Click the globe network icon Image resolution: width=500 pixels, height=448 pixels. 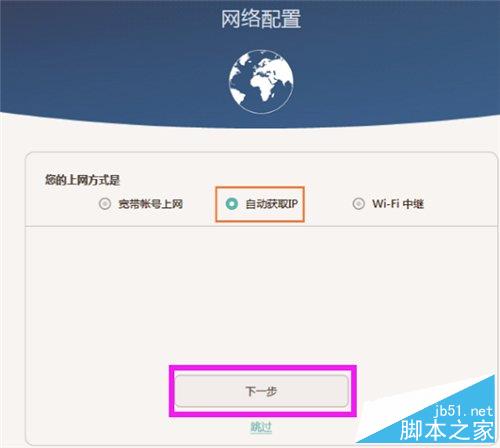pyautogui.click(x=261, y=82)
